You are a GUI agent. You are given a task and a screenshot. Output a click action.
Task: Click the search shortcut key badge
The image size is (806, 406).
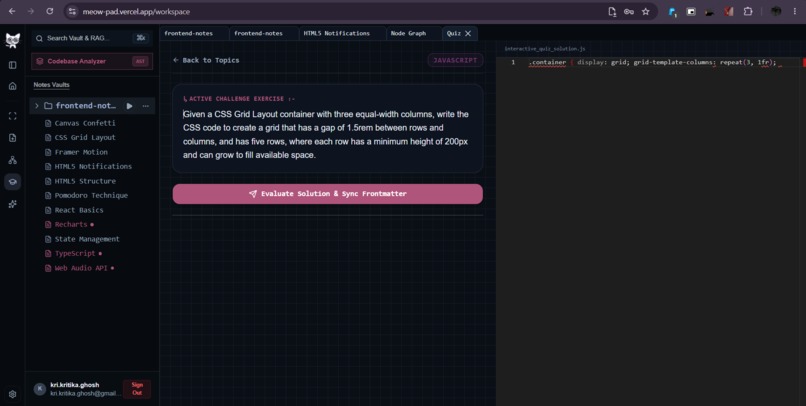[140, 38]
